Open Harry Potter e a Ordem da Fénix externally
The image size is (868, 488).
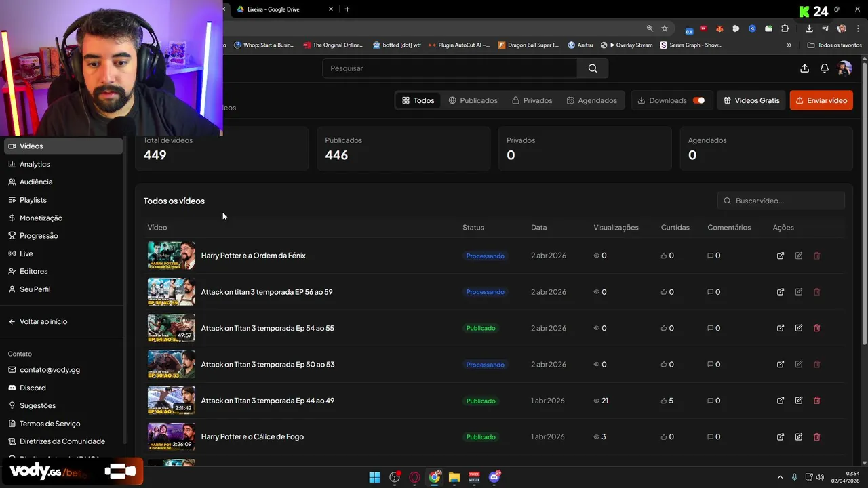tap(781, 256)
